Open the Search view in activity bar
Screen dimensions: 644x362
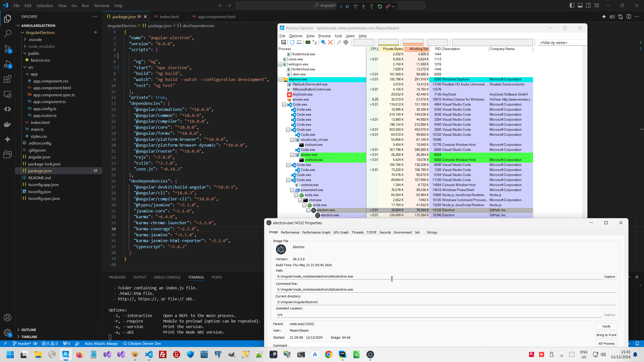[x=8, y=33]
